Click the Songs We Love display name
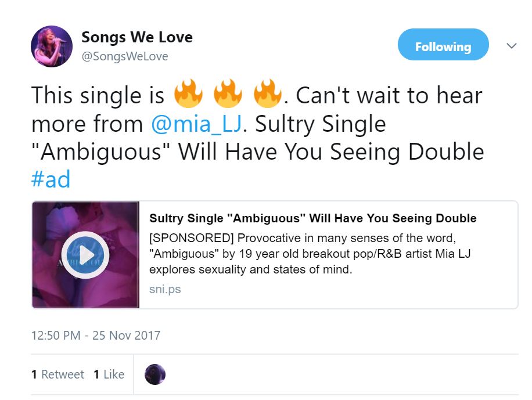 136,37
